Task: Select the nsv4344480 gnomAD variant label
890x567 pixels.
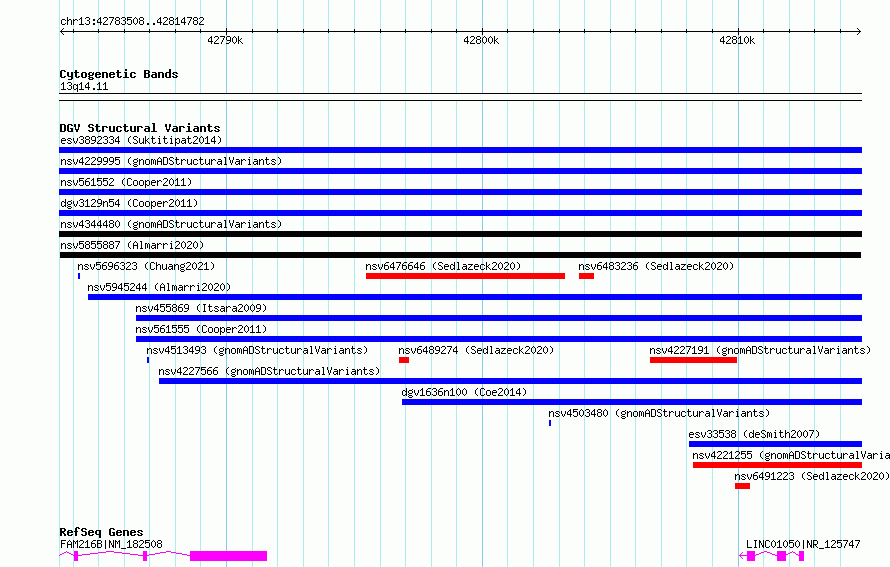Action: (171, 224)
